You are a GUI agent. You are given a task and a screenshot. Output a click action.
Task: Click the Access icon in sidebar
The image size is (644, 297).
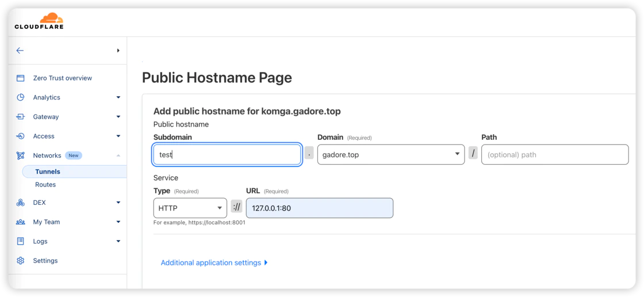pyautogui.click(x=21, y=136)
